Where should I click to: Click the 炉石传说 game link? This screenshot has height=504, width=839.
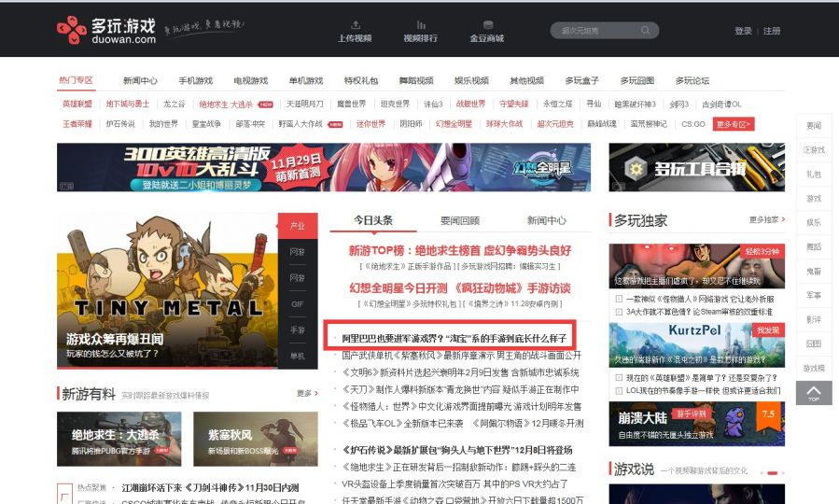(120, 123)
